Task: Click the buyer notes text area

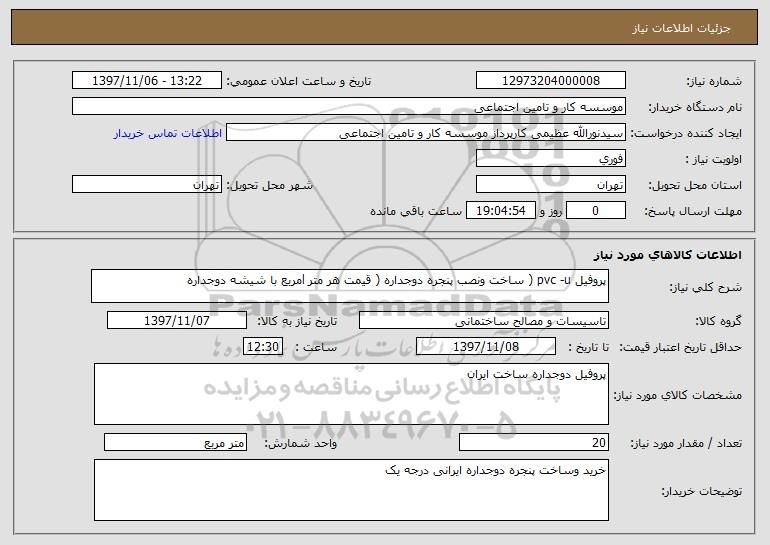Action: click(351, 490)
